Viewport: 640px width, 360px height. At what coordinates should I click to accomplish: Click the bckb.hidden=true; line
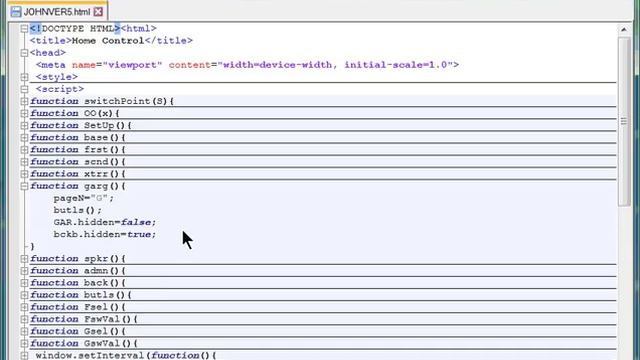click(105, 235)
